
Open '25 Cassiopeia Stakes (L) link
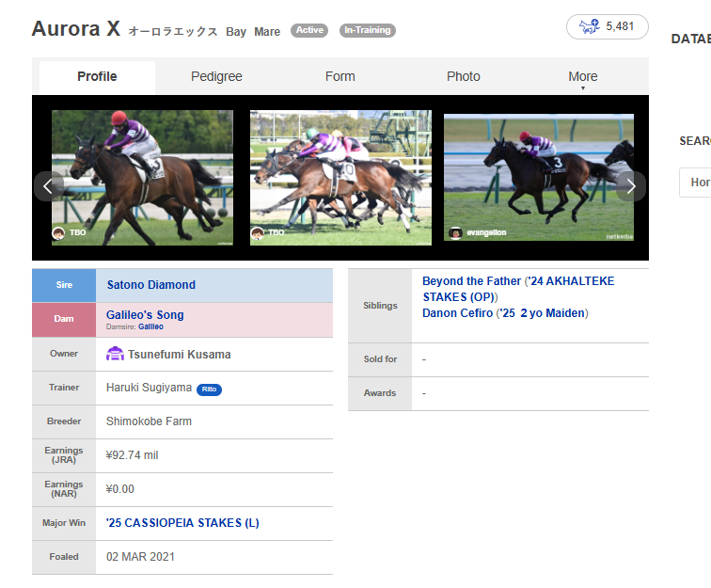(x=182, y=523)
